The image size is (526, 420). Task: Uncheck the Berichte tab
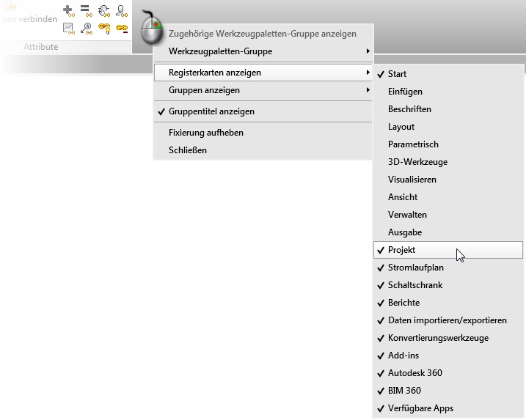tap(448, 303)
